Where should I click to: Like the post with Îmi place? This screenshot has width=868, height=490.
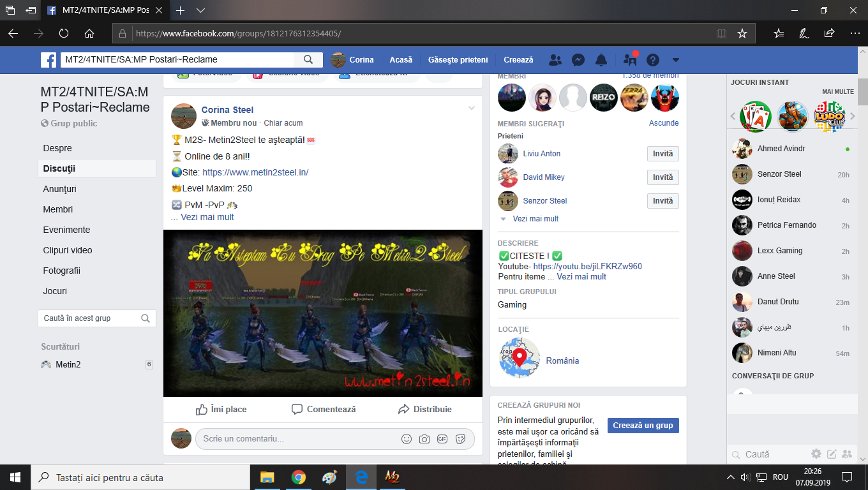pos(221,409)
